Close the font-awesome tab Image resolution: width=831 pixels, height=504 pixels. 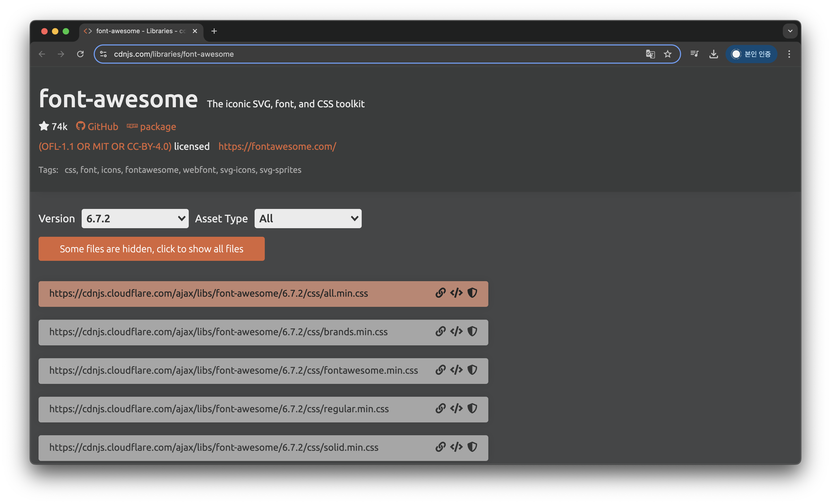tap(195, 31)
